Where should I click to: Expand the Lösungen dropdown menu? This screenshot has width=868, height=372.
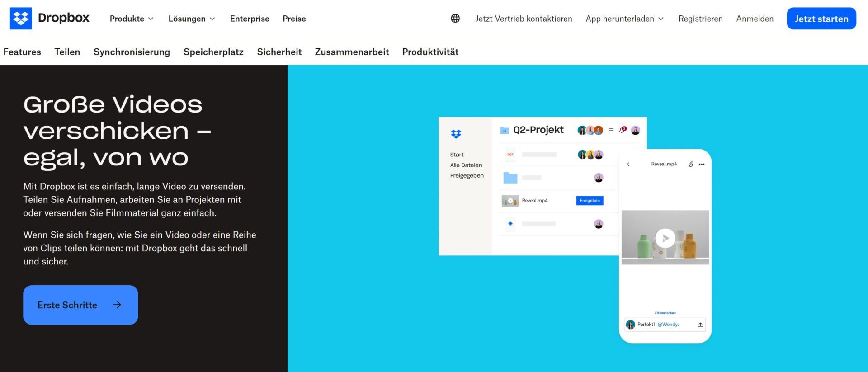pyautogui.click(x=192, y=19)
